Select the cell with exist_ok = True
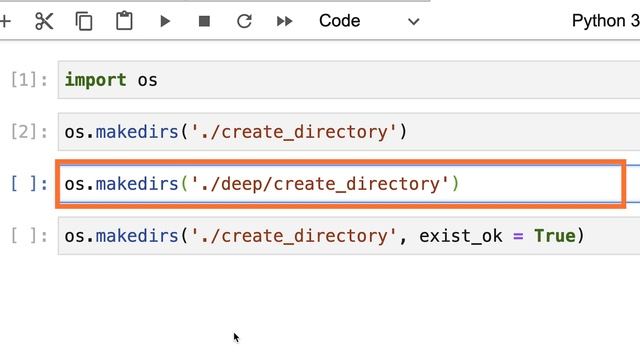640x360 pixels. pyautogui.click(x=349, y=236)
